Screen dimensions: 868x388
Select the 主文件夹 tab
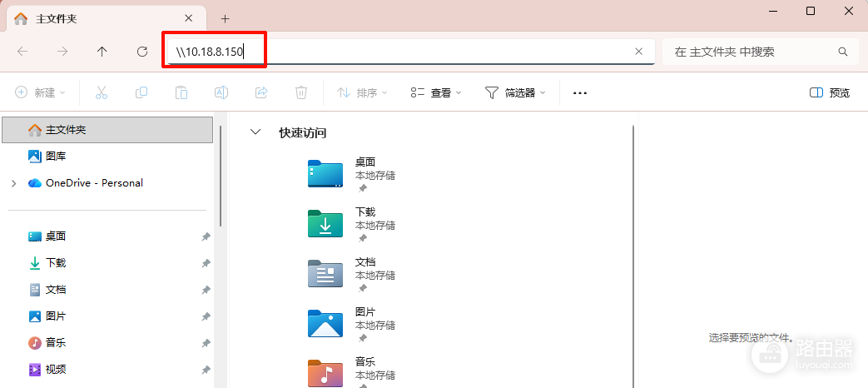106,19
